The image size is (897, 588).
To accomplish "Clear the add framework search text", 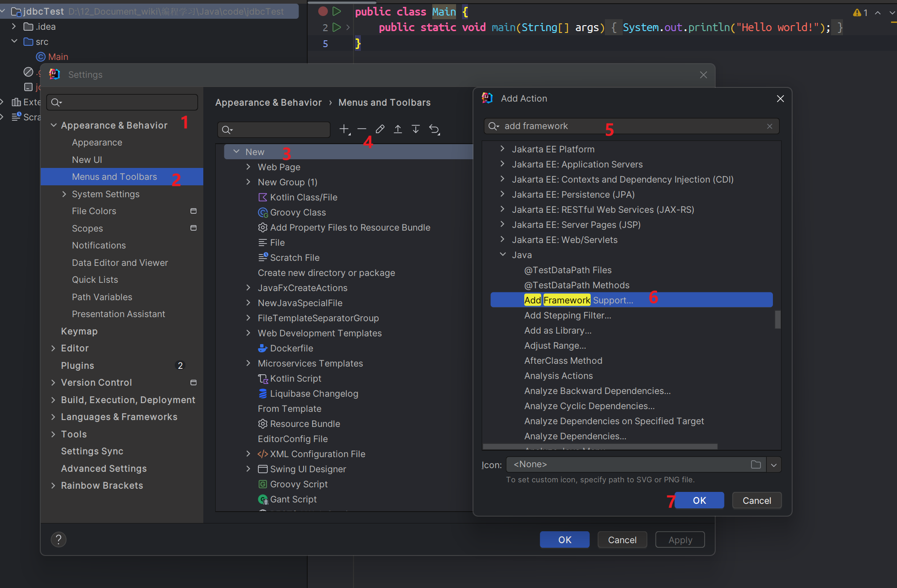I will [x=770, y=126].
